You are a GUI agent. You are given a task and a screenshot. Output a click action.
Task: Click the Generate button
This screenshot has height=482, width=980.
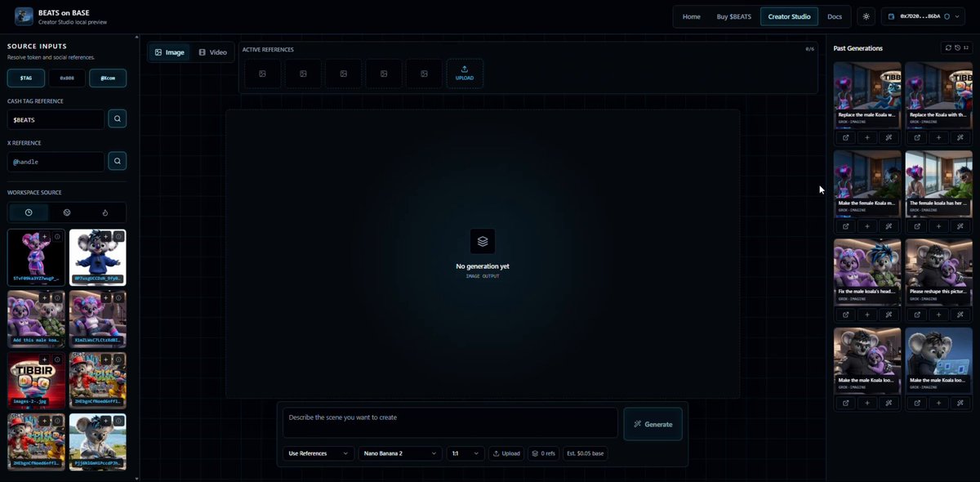click(x=653, y=424)
